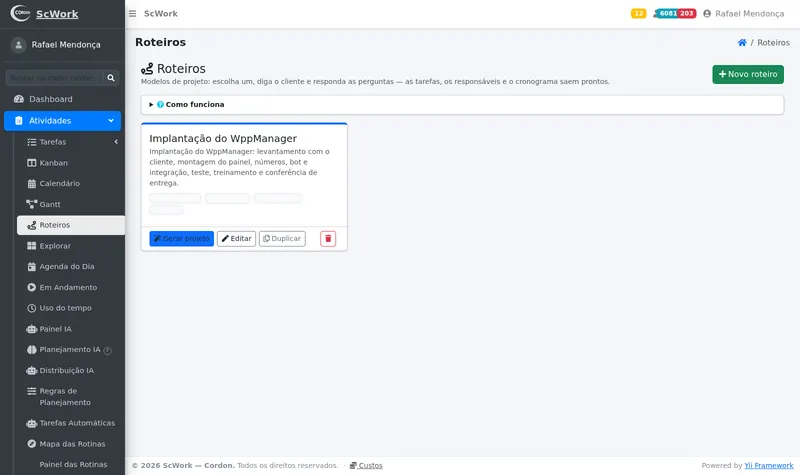Focus the sidebar menu search field
This screenshot has width=800, height=475.
pos(54,78)
